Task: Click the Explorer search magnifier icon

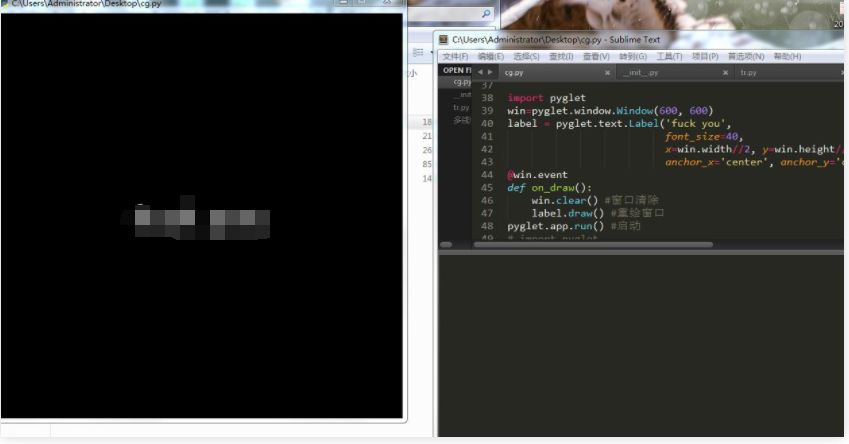Action: coord(487,14)
